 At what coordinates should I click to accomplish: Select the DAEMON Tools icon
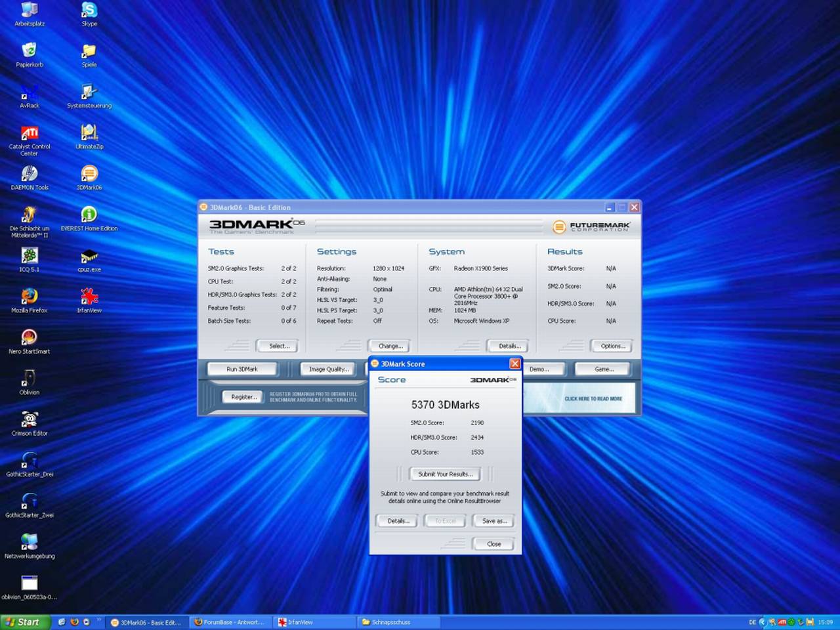tap(30, 178)
